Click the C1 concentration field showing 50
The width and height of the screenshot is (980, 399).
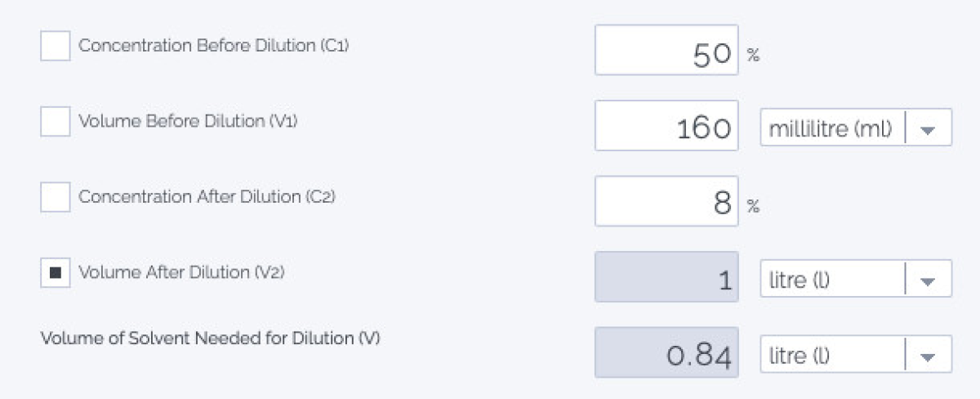[666, 51]
